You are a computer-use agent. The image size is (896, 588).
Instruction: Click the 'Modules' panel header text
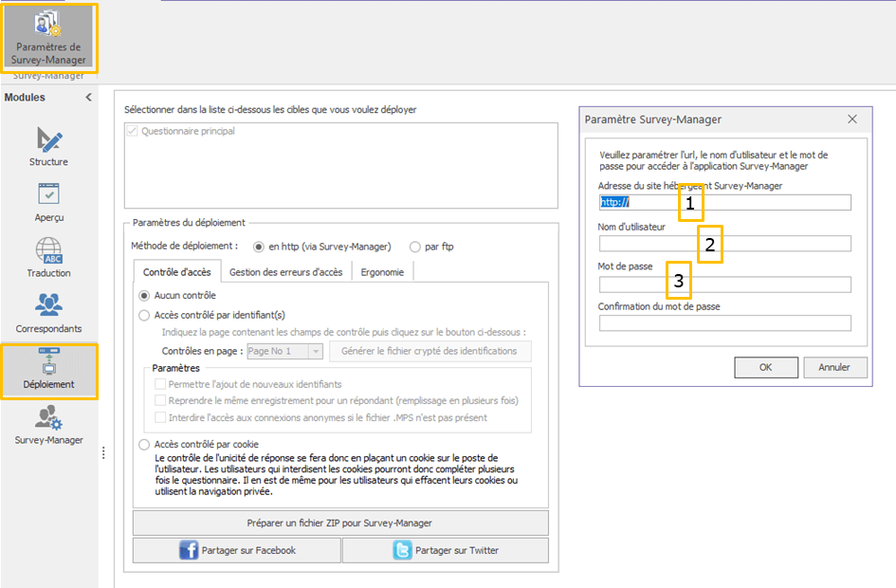[x=25, y=97]
